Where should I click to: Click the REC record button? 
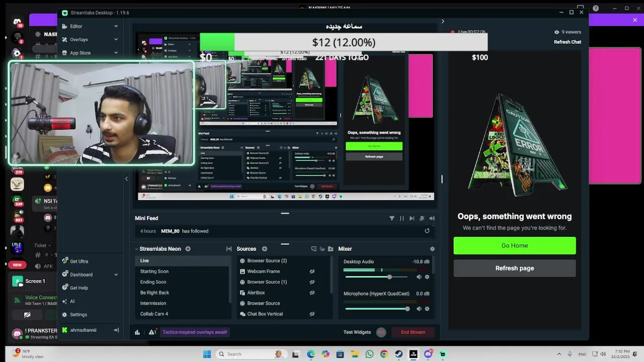tap(381, 332)
